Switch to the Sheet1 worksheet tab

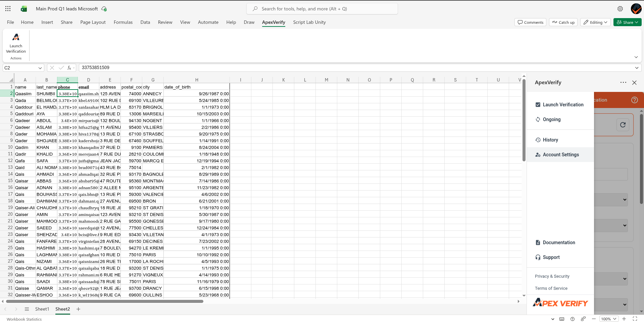point(42,309)
